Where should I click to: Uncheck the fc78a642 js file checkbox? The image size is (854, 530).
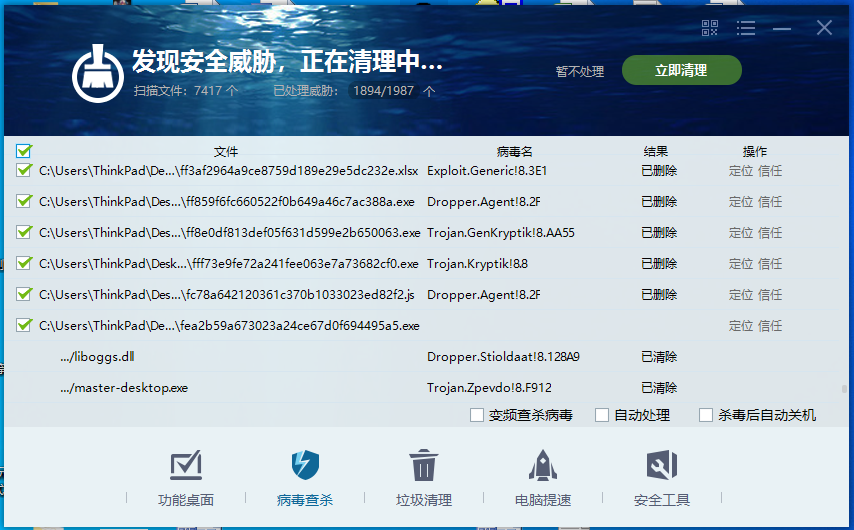tap(23, 295)
